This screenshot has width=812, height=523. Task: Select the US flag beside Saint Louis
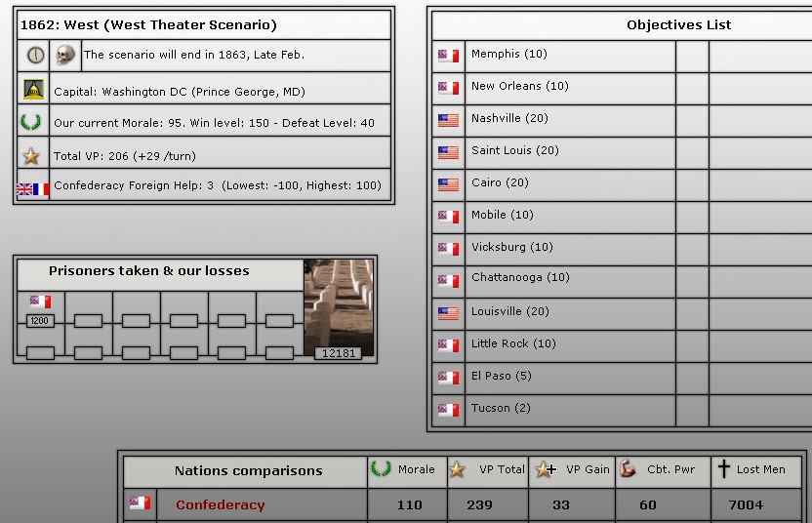(x=448, y=152)
